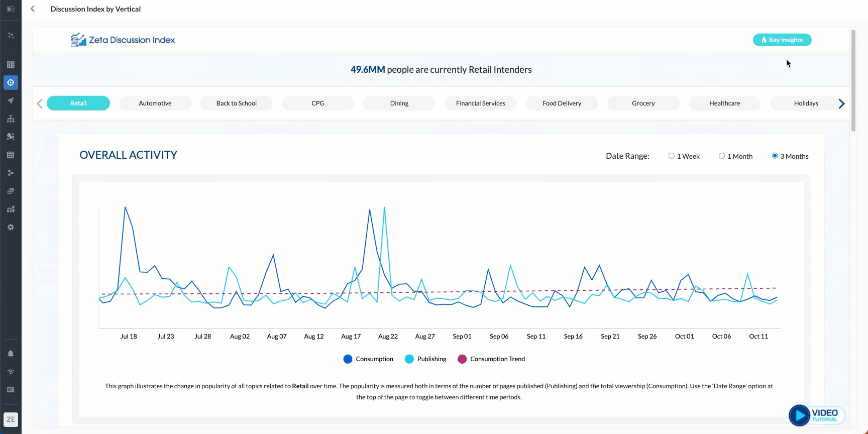Click the paper plane icon in sidebar

pyautogui.click(x=11, y=100)
